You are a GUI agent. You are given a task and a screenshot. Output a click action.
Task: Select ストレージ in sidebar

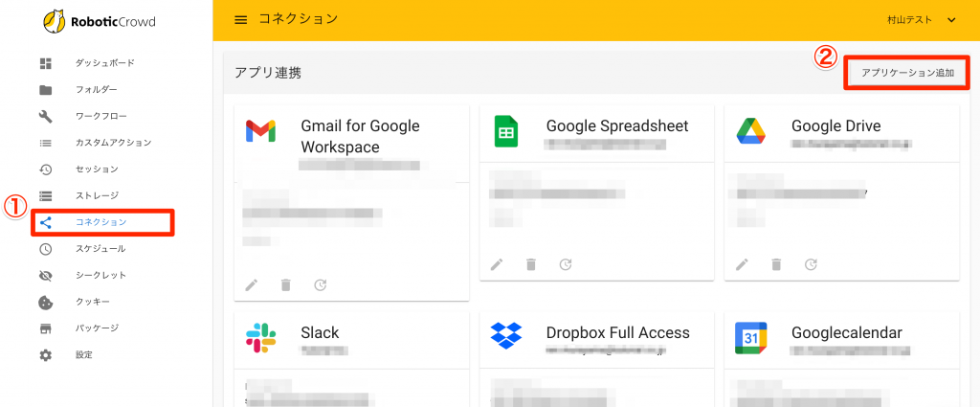click(x=97, y=195)
